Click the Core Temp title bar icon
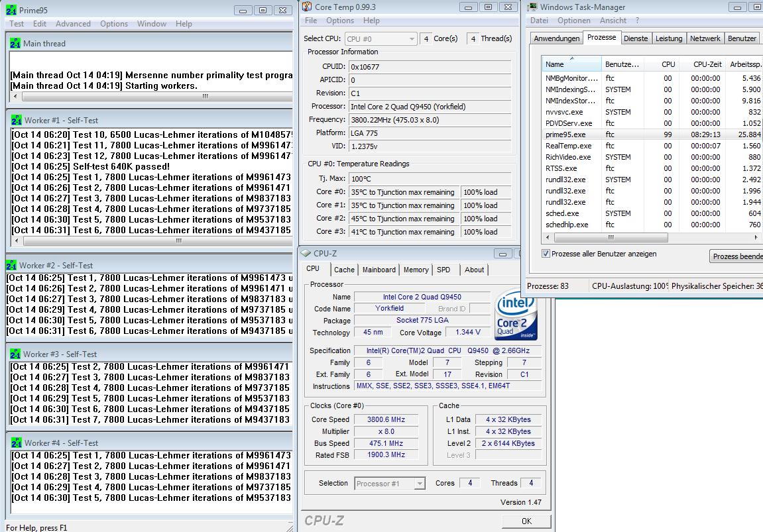Screen dimensions: 763x532 (306, 7)
